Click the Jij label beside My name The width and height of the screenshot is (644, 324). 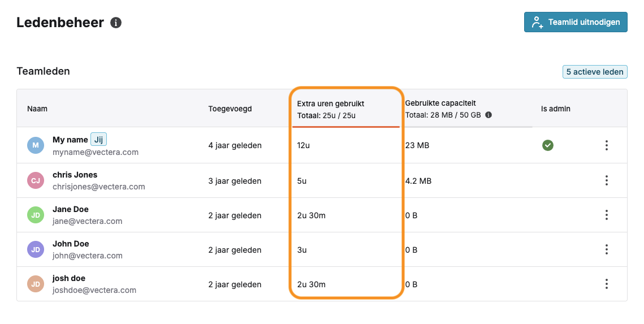pos(98,140)
